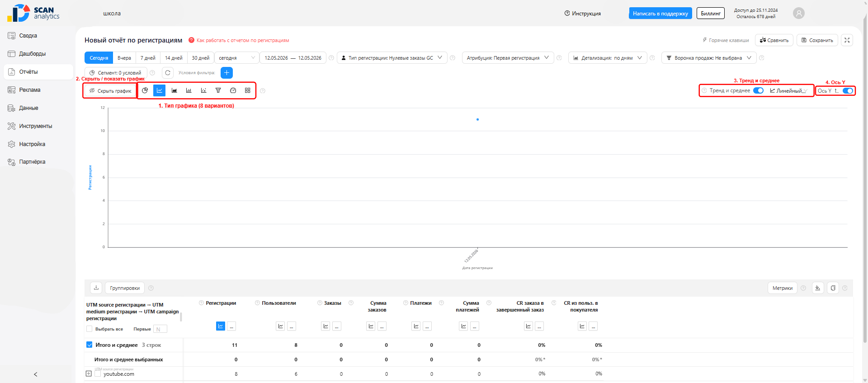868x383 pixels.
Task: Click the blue data point on chart
Action: [477, 119]
